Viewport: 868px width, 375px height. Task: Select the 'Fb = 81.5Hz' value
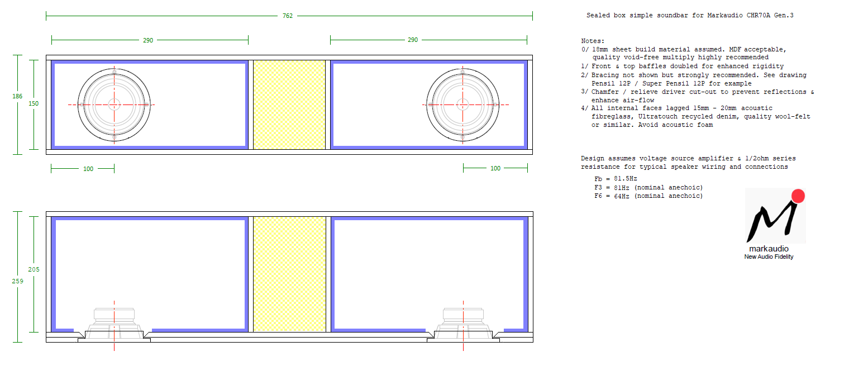pos(616,179)
